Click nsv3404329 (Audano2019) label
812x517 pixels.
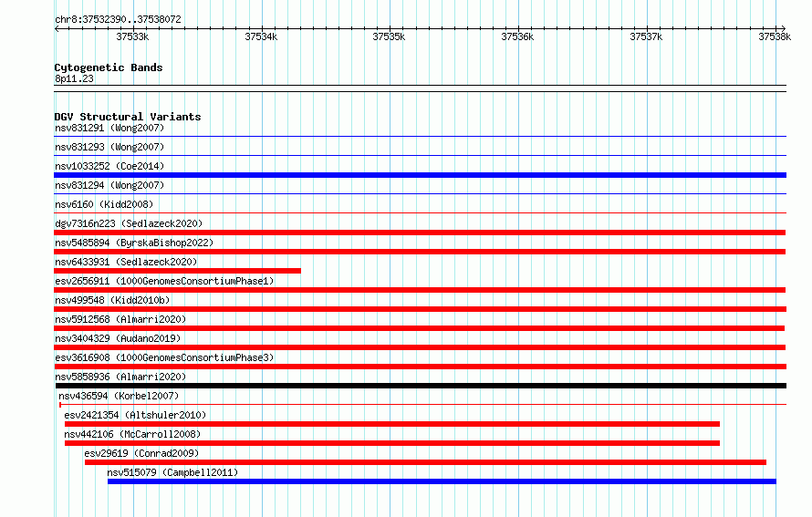tap(118, 338)
